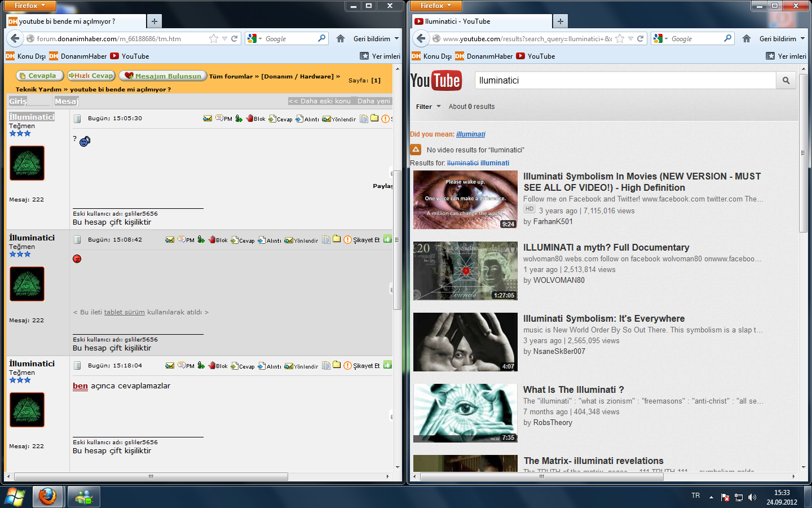Select the 'Iluminatici - YouTube' tab

(x=482, y=21)
